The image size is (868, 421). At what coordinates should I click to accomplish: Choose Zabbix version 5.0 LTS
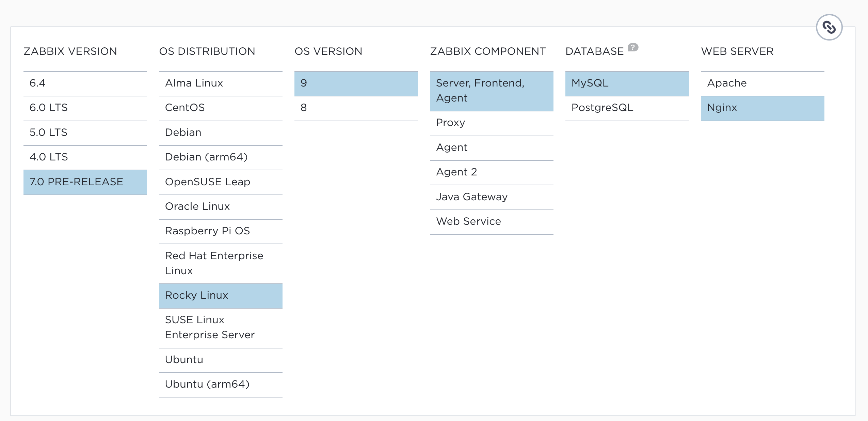coord(84,133)
